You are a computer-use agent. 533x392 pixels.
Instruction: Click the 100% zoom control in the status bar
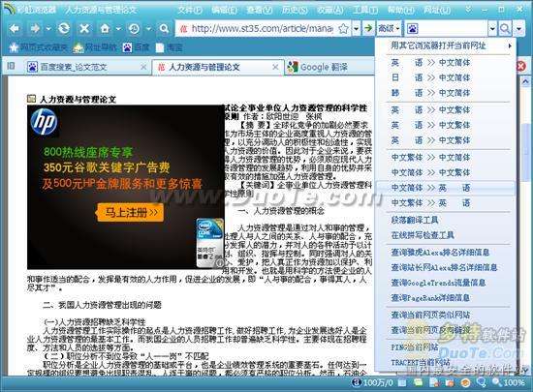pos(509,382)
